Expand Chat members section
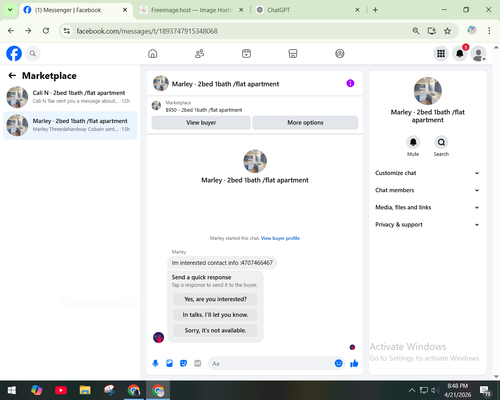The width and height of the screenshot is (500, 400). (427, 190)
